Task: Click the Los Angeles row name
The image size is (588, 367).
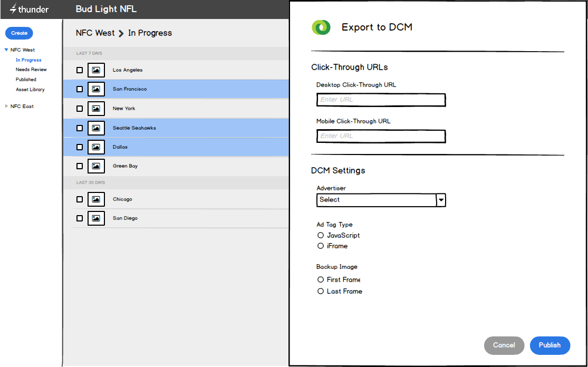Action: [128, 70]
